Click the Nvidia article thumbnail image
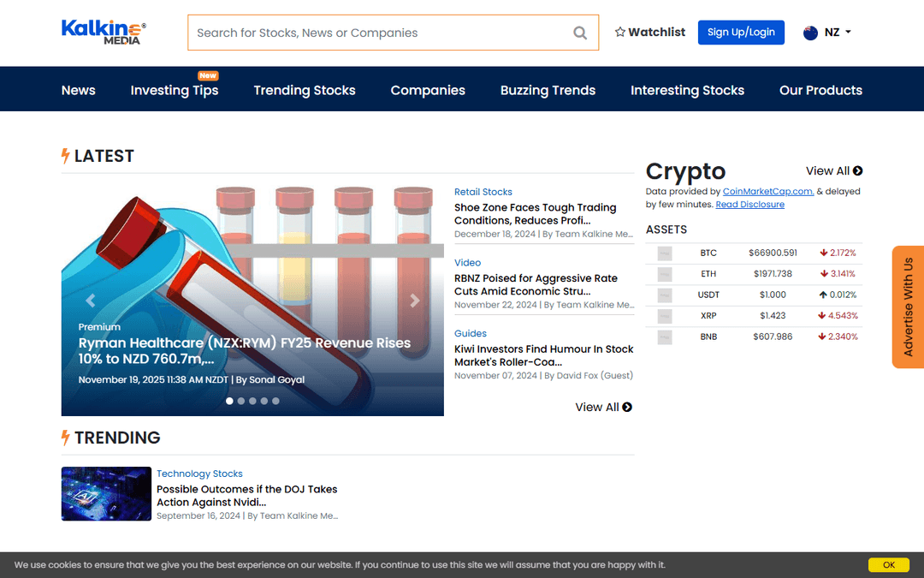 tap(106, 494)
